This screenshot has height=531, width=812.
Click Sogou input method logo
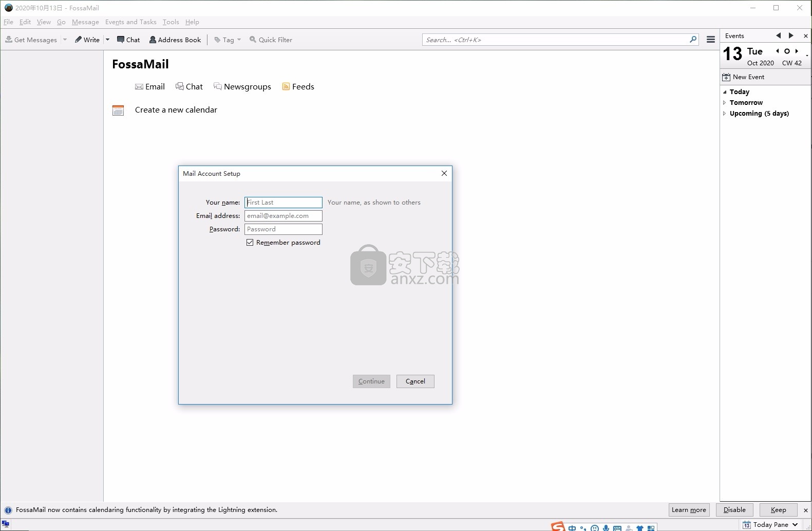tap(558, 527)
